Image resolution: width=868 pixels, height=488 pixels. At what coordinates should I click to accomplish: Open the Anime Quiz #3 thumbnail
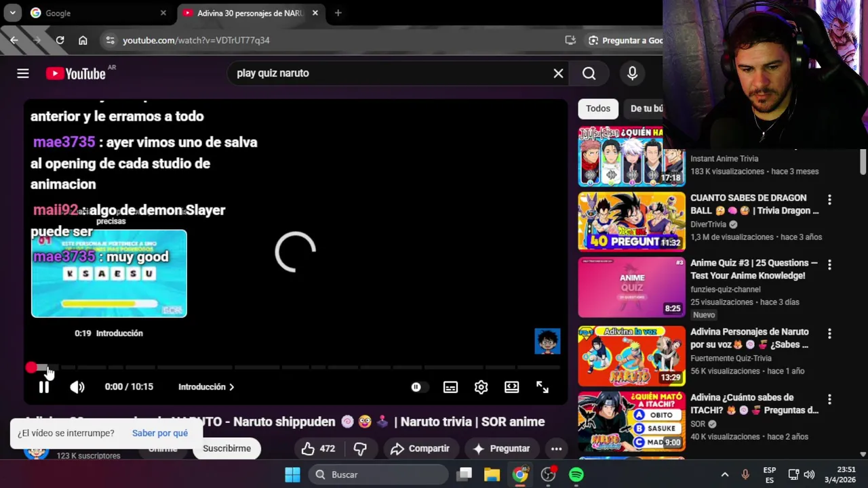pyautogui.click(x=631, y=287)
